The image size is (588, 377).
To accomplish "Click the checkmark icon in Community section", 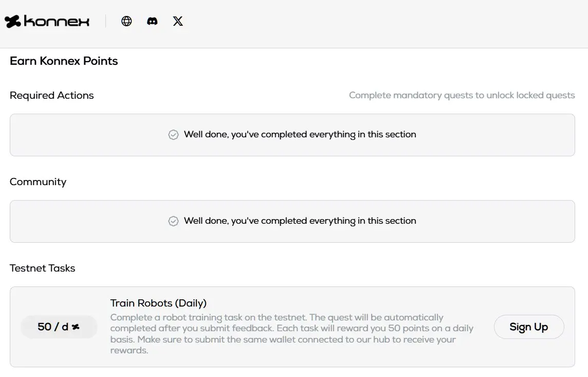I will click(x=174, y=221).
